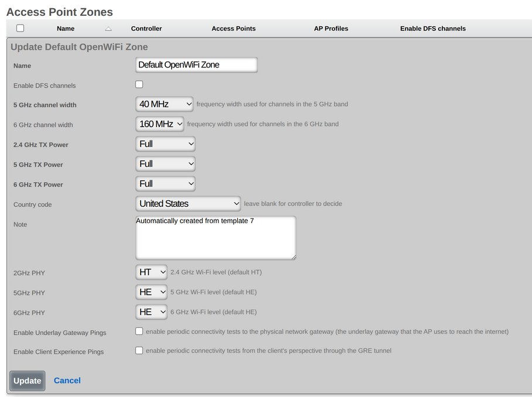This screenshot has height=397, width=532.
Task: Enable Underlay Gateway Pings
Action: [139, 331]
